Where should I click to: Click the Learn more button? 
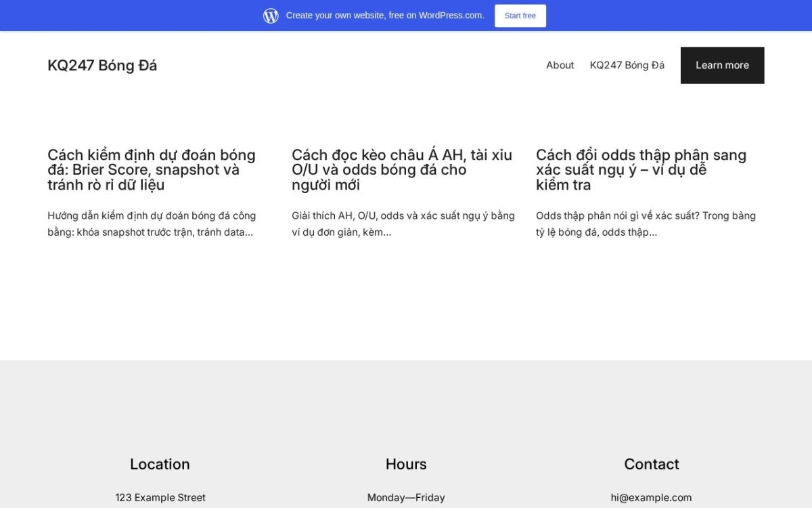[x=722, y=65]
